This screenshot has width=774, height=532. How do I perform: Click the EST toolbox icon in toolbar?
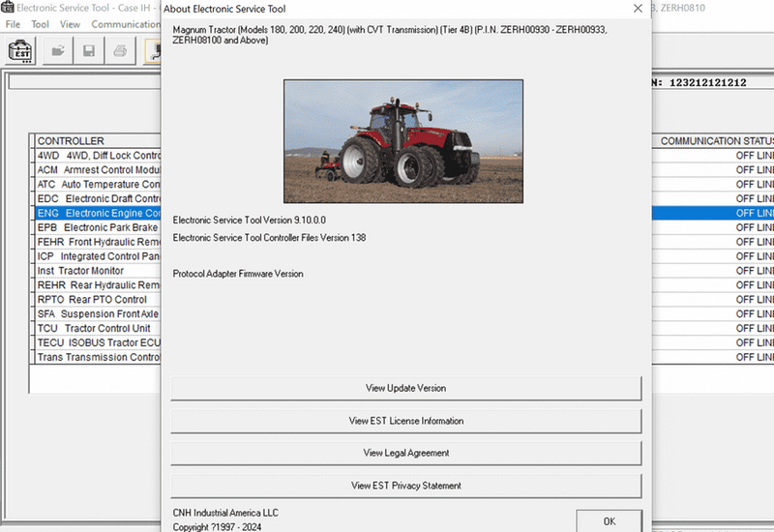[x=21, y=50]
